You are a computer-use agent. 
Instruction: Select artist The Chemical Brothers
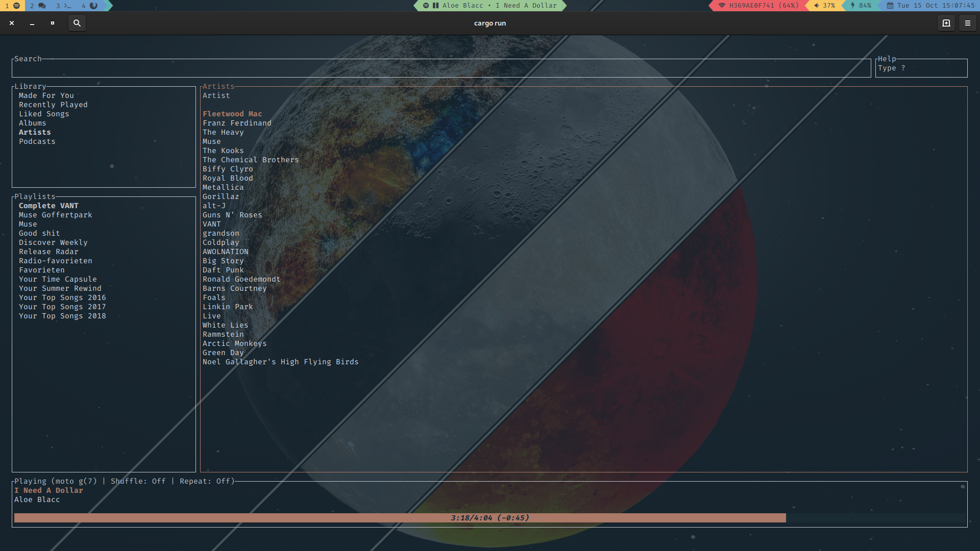(250, 160)
